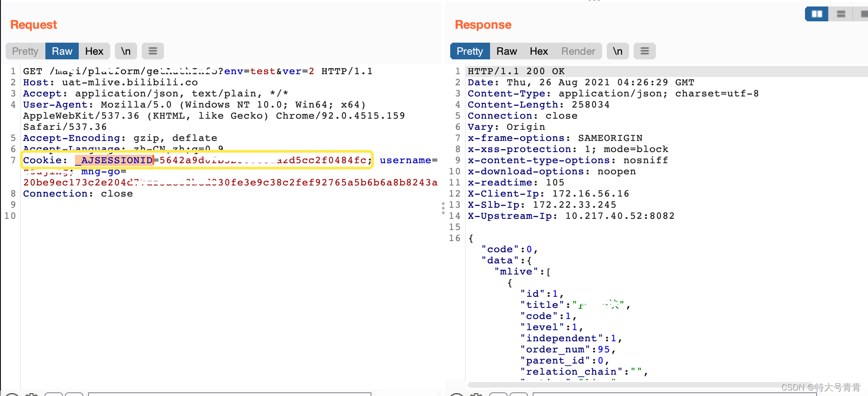Click the response Connection: close header
The image size is (868, 396).
click(x=522, y=116)
